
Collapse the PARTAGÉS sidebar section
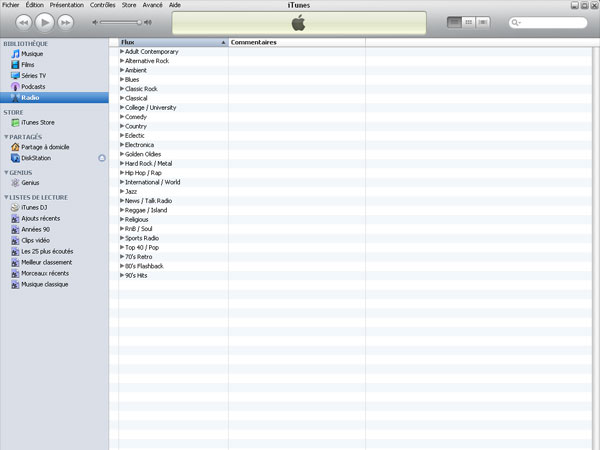(x=6, y=137)
